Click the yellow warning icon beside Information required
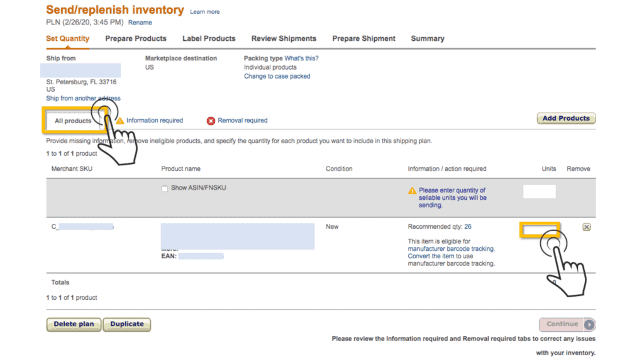 [120, 121]
